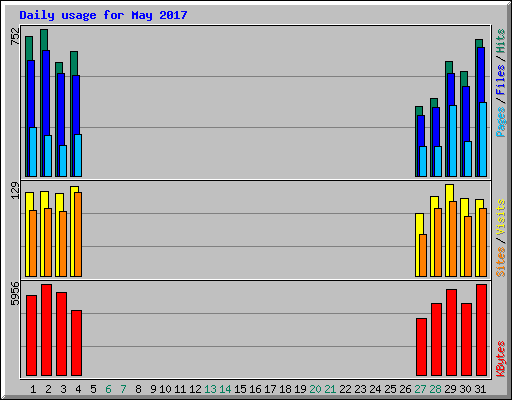Click green day 21 label
This screenshot has height=400, width=512.
tap(330, 389)
